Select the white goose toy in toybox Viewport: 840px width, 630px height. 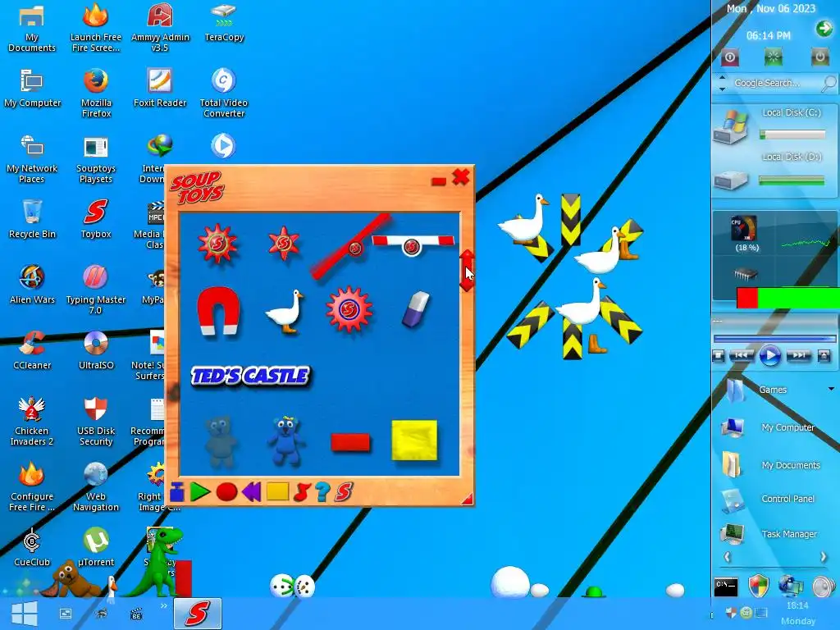click(285, 311)
